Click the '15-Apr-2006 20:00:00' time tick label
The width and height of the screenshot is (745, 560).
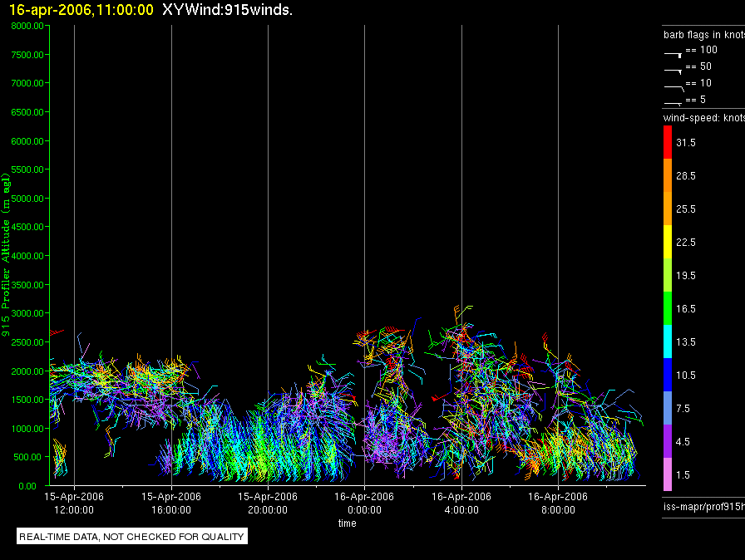pyautogui.click(x=268, y=503)
